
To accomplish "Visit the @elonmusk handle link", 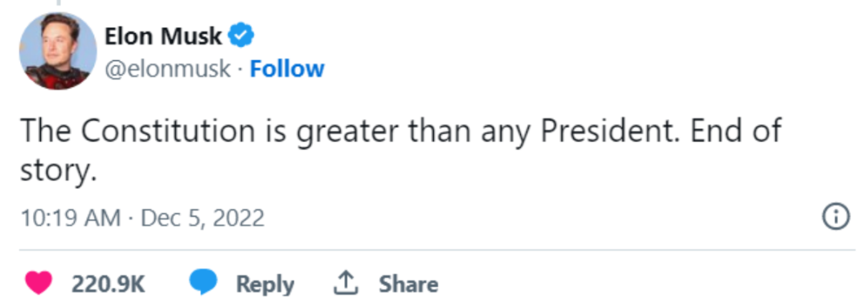I will [168, 70].
